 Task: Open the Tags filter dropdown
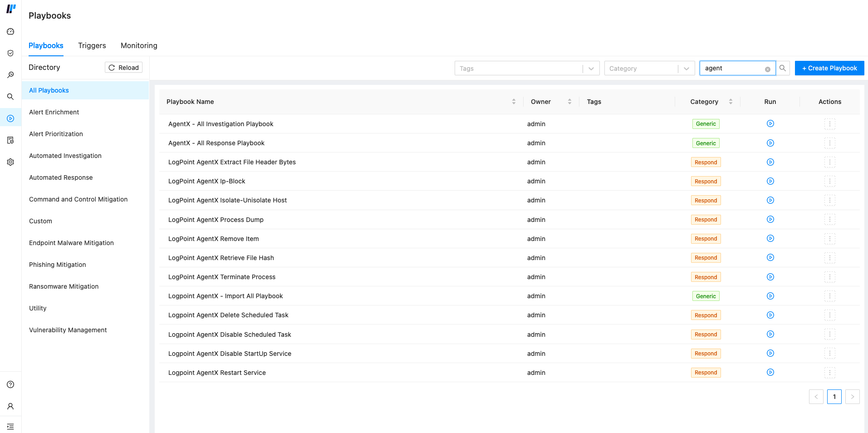(x=526, y=69)
